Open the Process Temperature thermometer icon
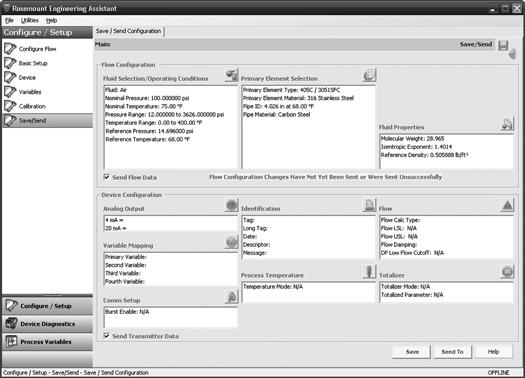The width and height of the screenshot is (525, 378). (x=369, y=272)
